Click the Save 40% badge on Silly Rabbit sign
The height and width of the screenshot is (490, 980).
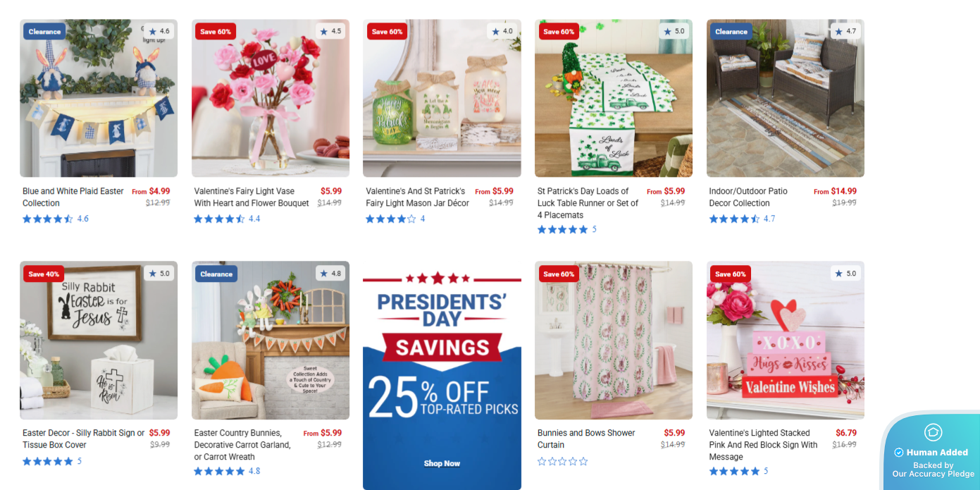[44, 274]
